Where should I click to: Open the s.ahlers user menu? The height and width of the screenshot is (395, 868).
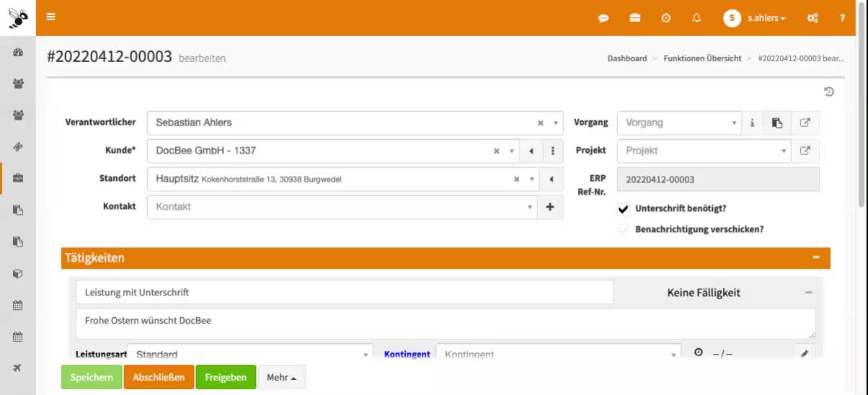tap(755, 18)
